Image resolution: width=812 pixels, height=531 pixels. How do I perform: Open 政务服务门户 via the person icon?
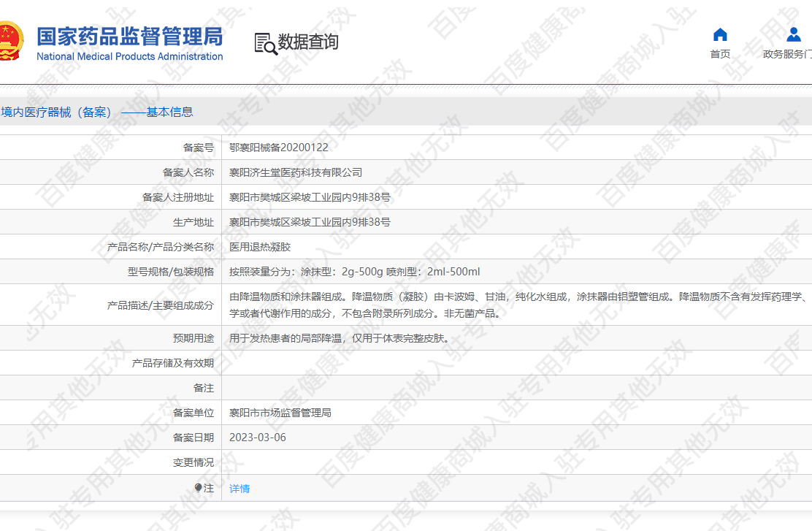coord(793,35)
